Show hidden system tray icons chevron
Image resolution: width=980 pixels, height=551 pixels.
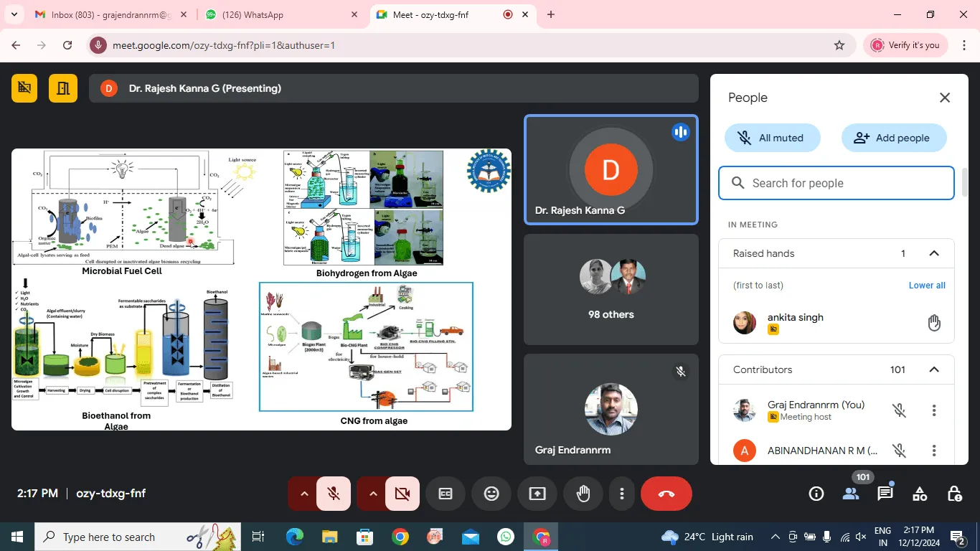coord(776,537)
